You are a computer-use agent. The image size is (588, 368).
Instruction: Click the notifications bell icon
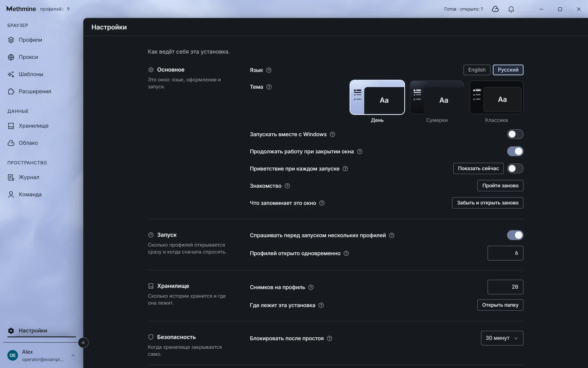click(511, 9)
